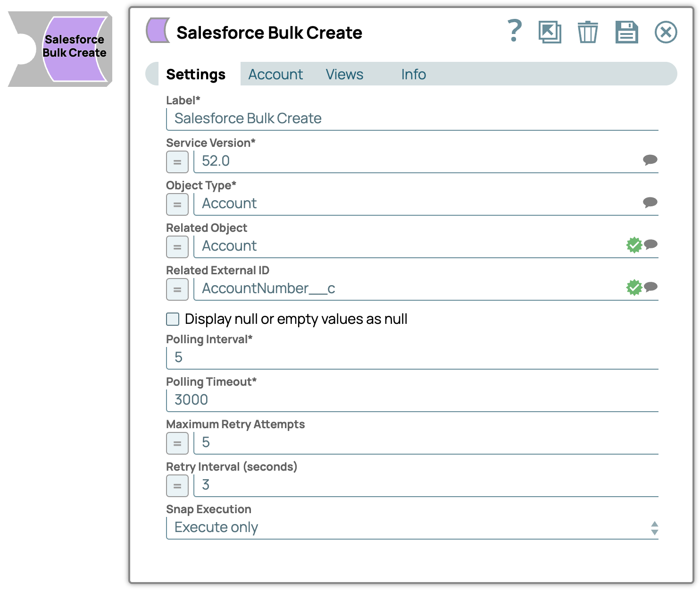Delete the snap with trash icon
700x592 pixels.
click(588, 32)
